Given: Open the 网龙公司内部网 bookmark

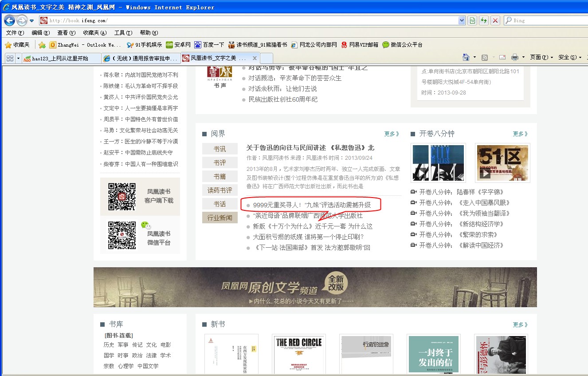Looking at the screenshot, I should [314, 45].
